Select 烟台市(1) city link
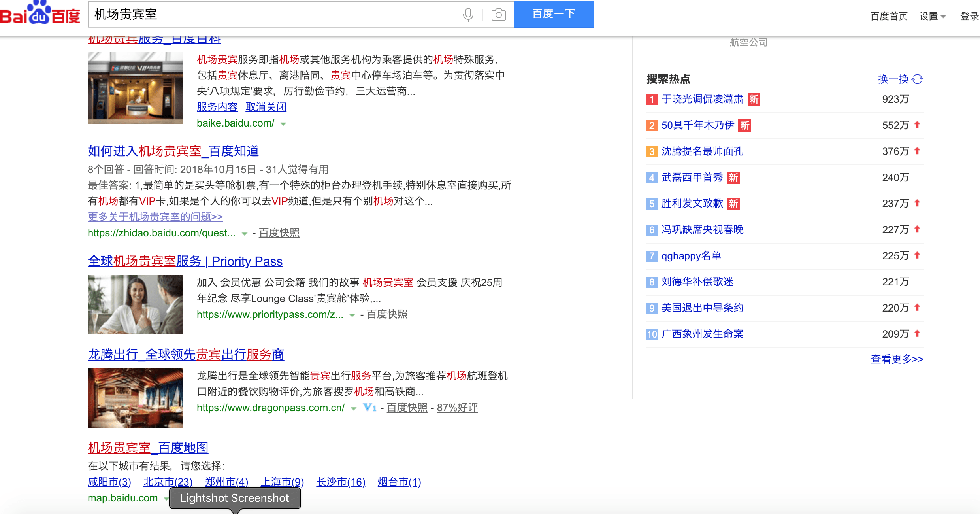Screen dimensions: 980x514 coord(399,482)
